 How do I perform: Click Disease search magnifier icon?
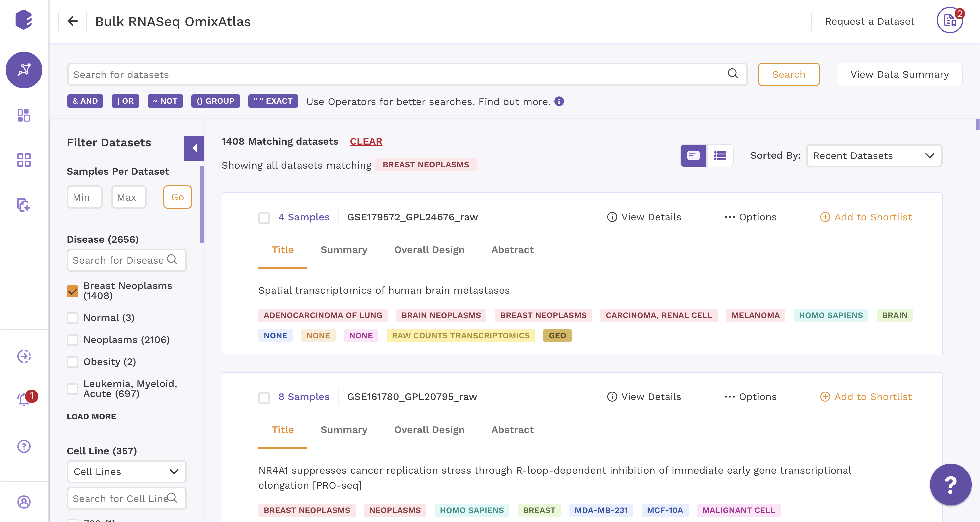pyautogui.click(x=172, y=259)
